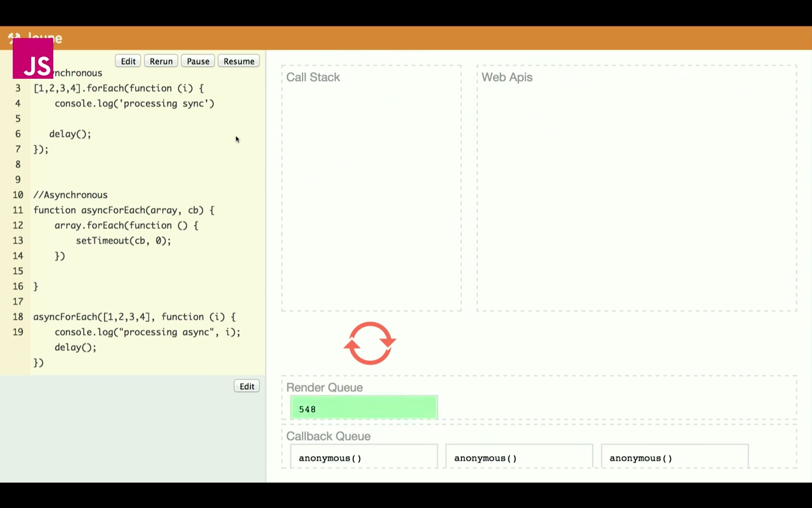
Task: Click the first anonymous() callback block
Action: coord(363,458)
